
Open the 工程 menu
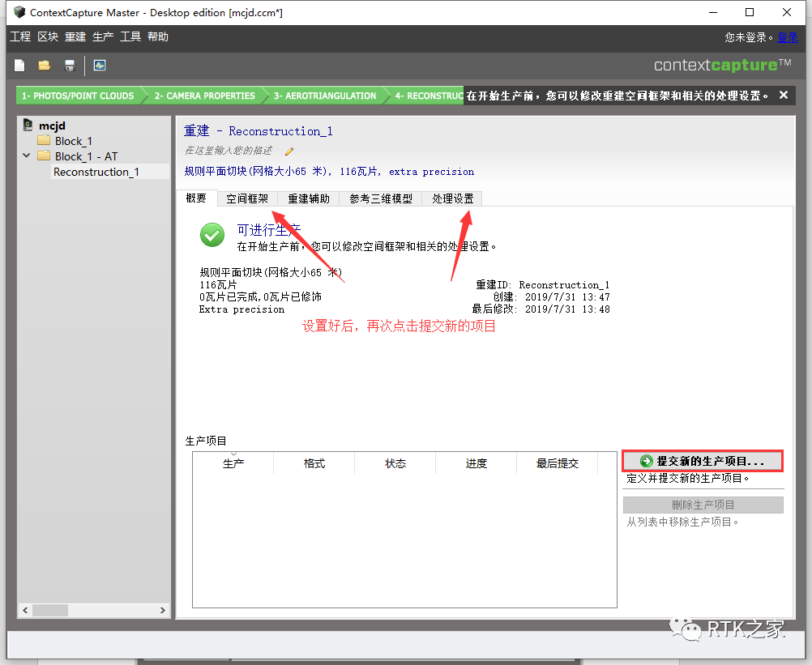[x=20, y=36]
